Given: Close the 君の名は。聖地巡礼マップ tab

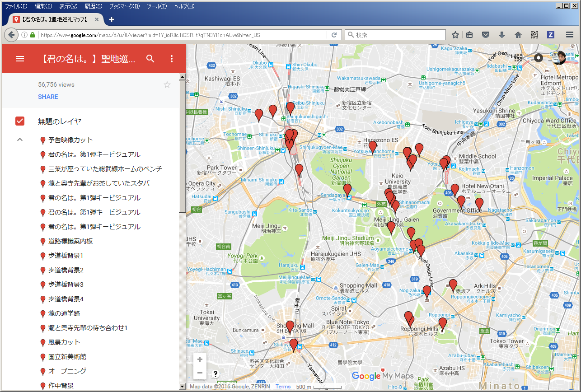Looking at the screenshot, I should pyautogui.click(x=97, y=19).
